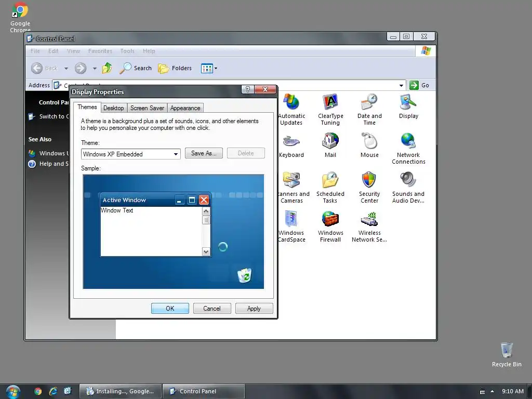Open Network Connections icon
532x399 pixels.
click(x=408, y=148)
